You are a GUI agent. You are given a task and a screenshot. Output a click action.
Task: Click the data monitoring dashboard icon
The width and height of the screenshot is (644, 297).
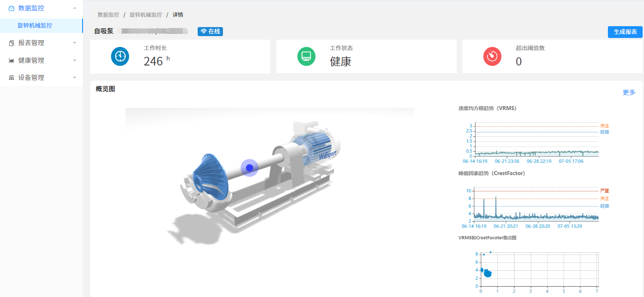[x=12, y=8]
